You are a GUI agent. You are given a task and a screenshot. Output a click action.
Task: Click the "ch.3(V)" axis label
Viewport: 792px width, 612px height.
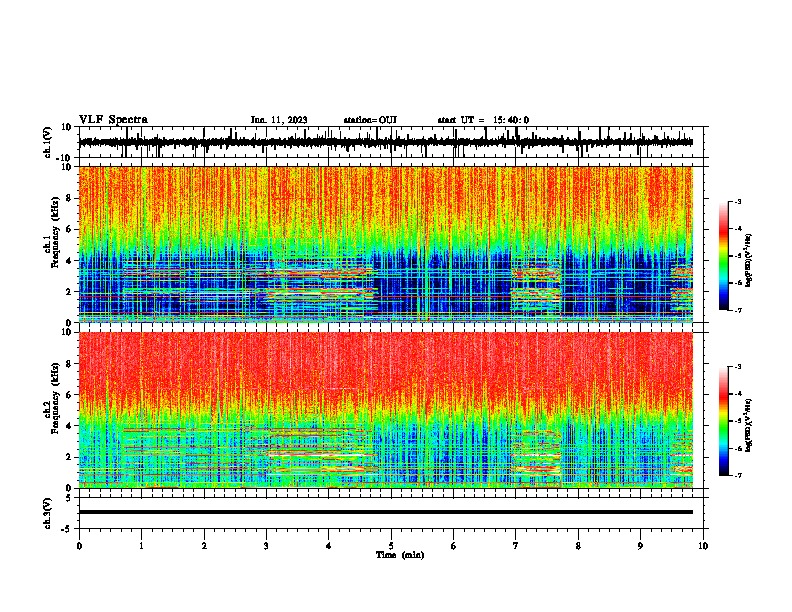point(48,513)
